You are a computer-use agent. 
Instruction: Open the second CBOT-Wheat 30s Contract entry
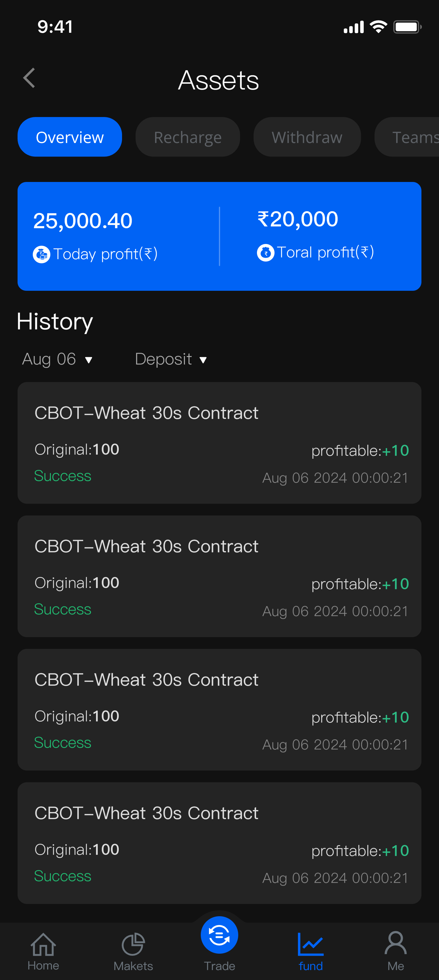coord(219,576)
